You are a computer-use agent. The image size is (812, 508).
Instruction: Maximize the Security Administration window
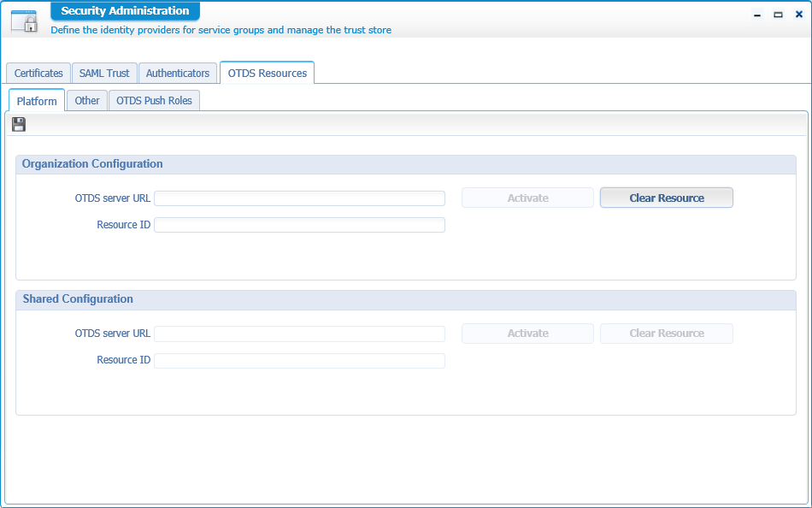pyautogui.click(x=778, y=15)
